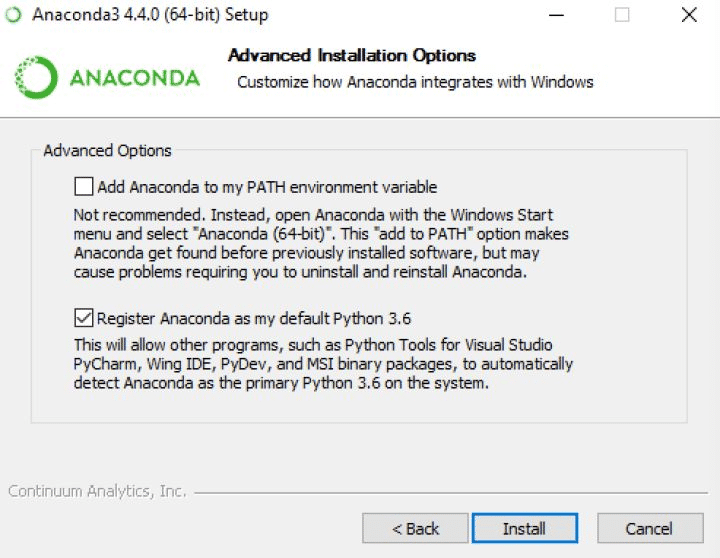Uncheck the Register Anaconda as default Python box
The image size is (720, 558).
[83, 319]
